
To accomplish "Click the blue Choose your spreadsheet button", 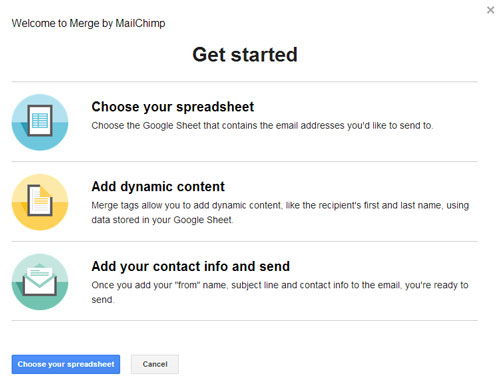I will 66,364.
